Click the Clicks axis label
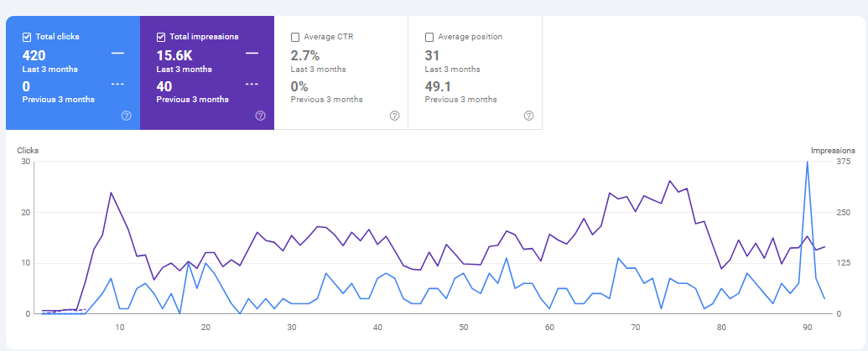Screen dimensions: 868x351 (28, 150)
